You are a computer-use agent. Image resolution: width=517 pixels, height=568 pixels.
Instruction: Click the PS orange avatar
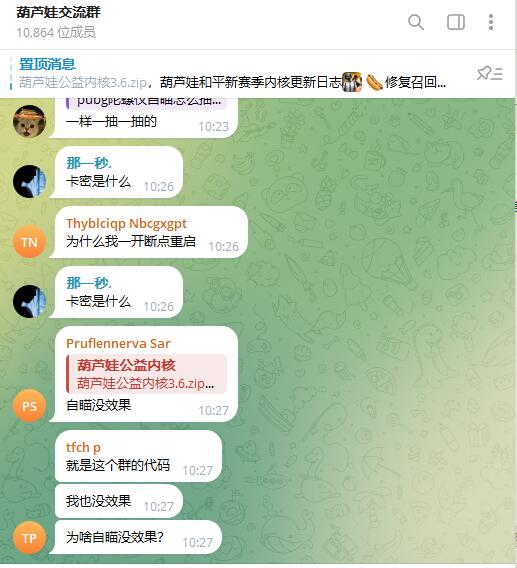[29, 406]
